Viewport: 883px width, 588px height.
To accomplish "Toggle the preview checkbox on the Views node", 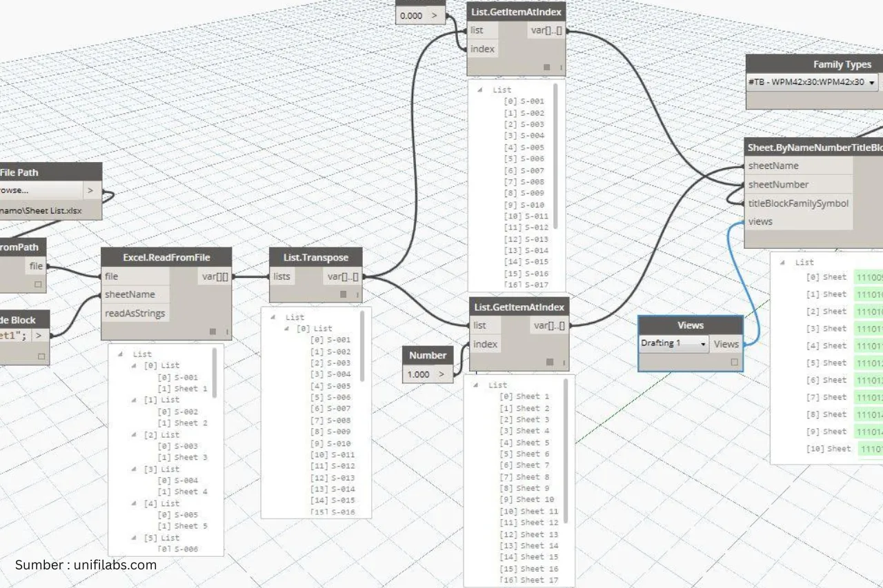I will (734, 362).
